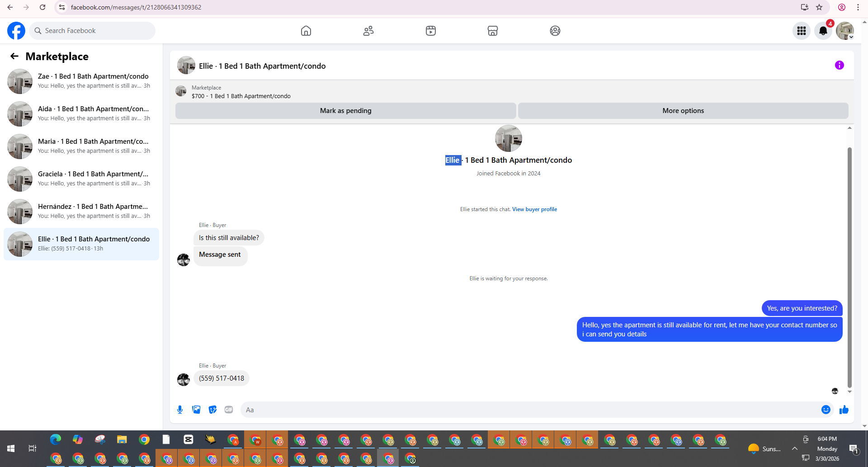Choose a sticker icon
The width and height of the screenshot is (868, 467).
(x=212, y=410)
